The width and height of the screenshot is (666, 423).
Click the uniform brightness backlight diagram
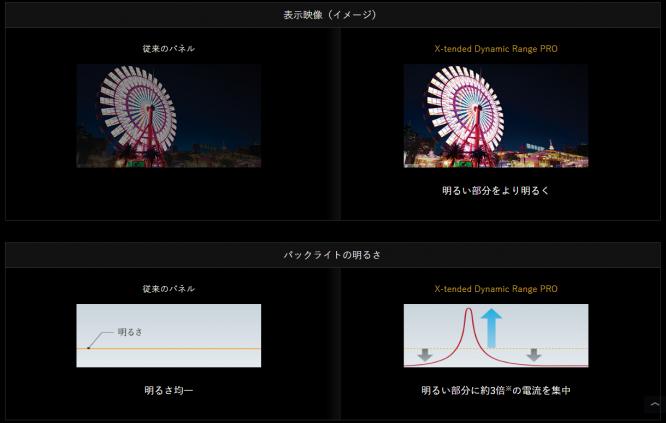click(169, 336)
